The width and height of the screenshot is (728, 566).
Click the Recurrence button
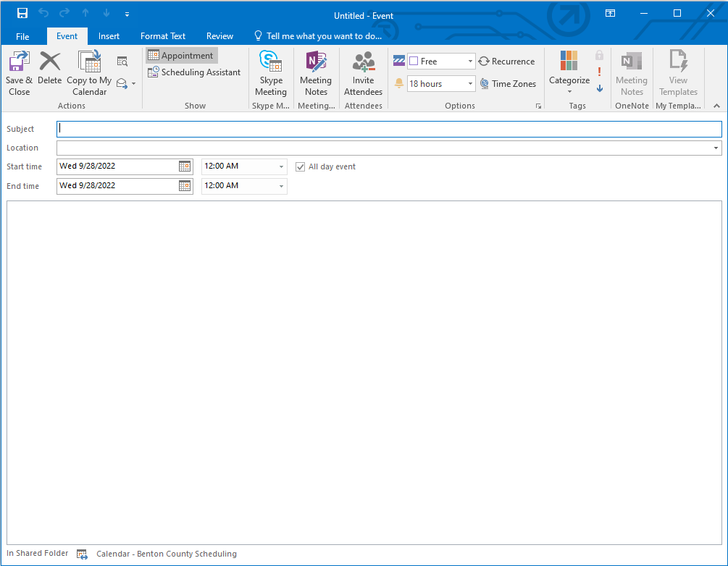coord(506,62)
